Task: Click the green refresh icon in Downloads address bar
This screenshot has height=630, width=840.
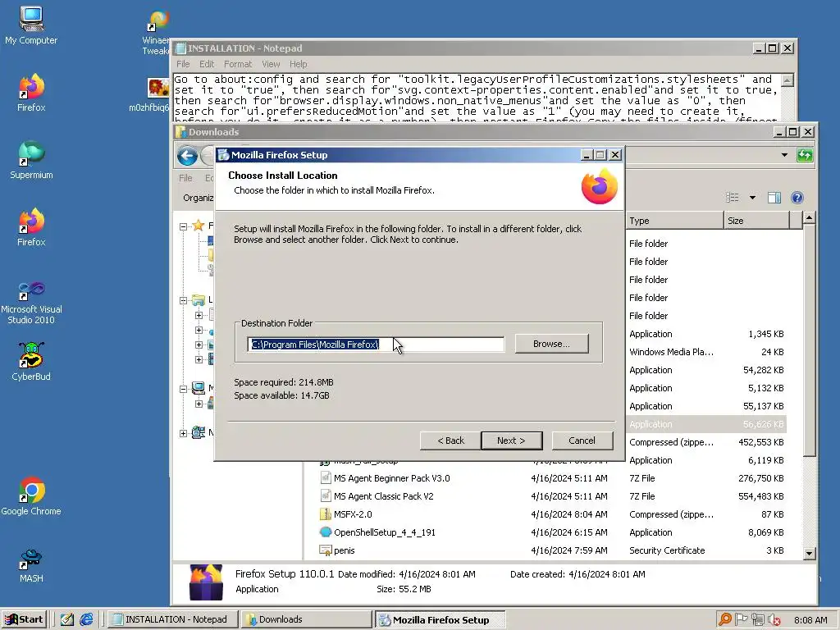Action: point(804,155)
